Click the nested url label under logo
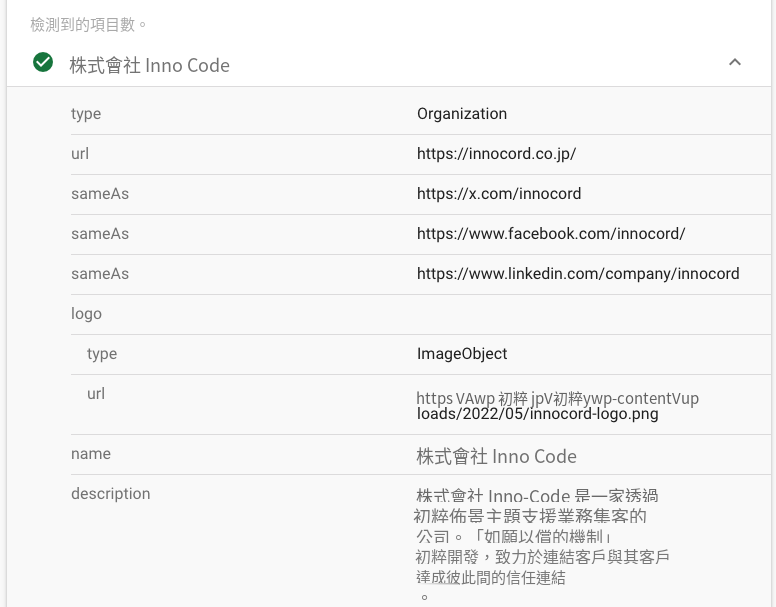Screen dimensions: 776x607 96,394
